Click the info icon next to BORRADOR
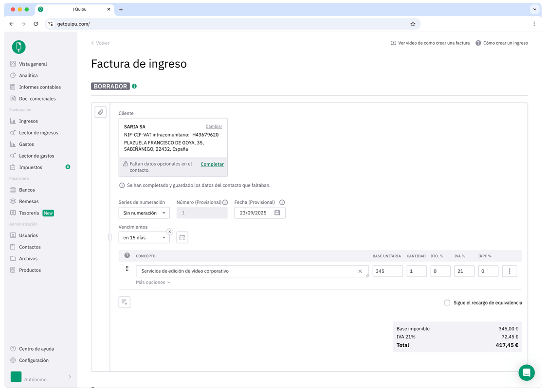Viewport: 546px width, 392px height. [x=134, y=86]
